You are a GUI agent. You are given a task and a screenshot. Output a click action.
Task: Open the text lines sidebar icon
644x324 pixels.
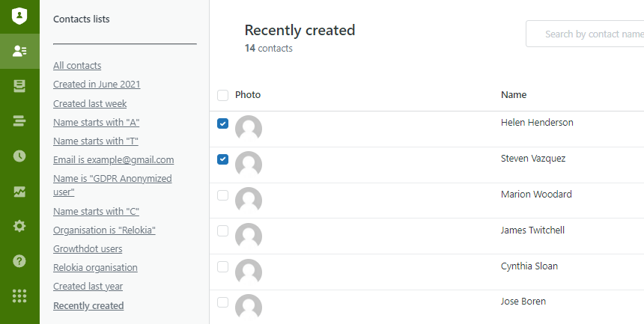[19, 121]
